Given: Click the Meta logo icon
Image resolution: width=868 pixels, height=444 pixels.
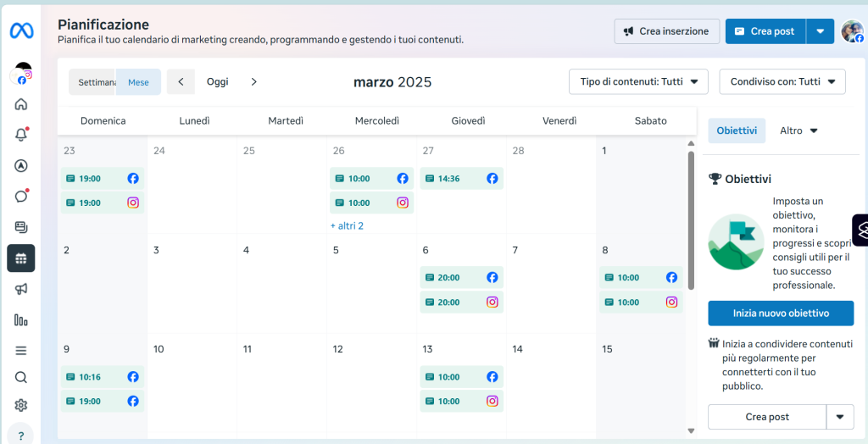Looking at the screenshot, I should pos(21,31).
